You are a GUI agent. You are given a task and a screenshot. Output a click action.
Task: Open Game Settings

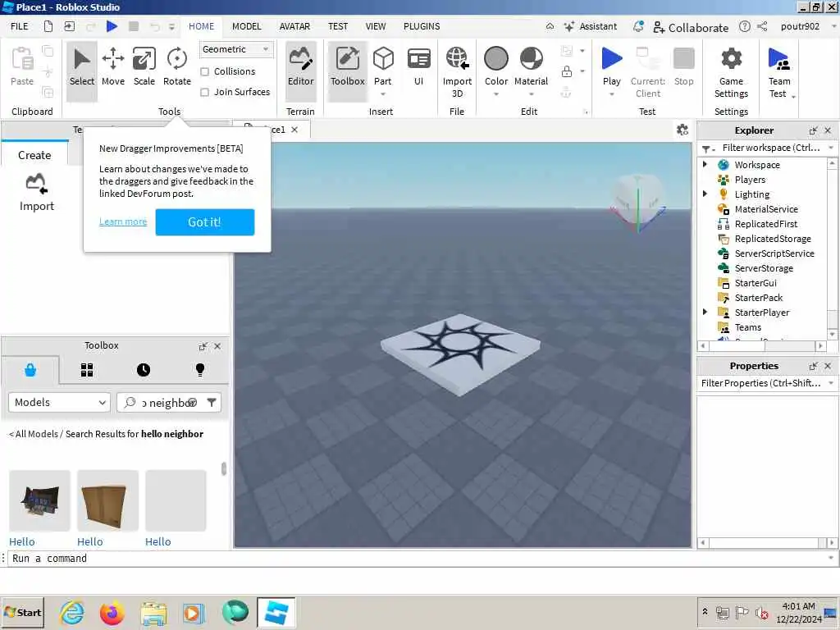pos(731,72)
